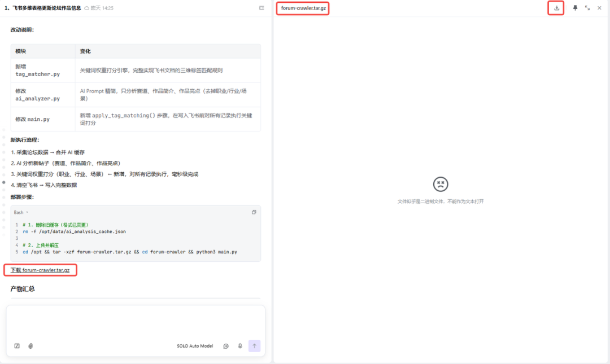Click the slash command icon in input box

coord(17,346)
